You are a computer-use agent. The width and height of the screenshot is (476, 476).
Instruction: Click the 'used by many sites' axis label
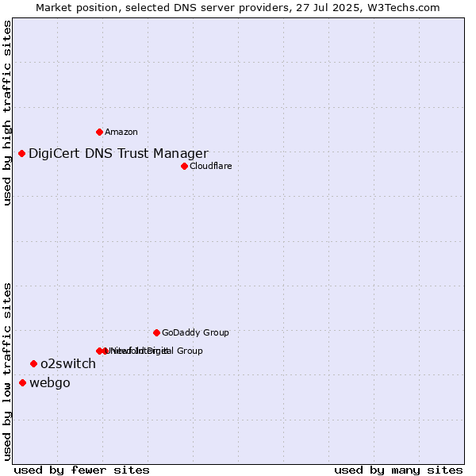(x=398, y=470)
